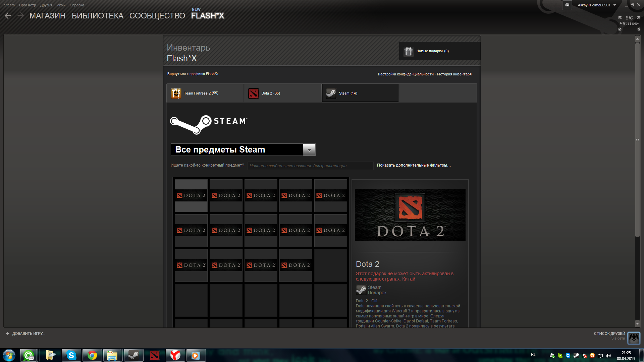644x362 pixels.
Task: Open the friends list avatar icon
Action: 634,338
